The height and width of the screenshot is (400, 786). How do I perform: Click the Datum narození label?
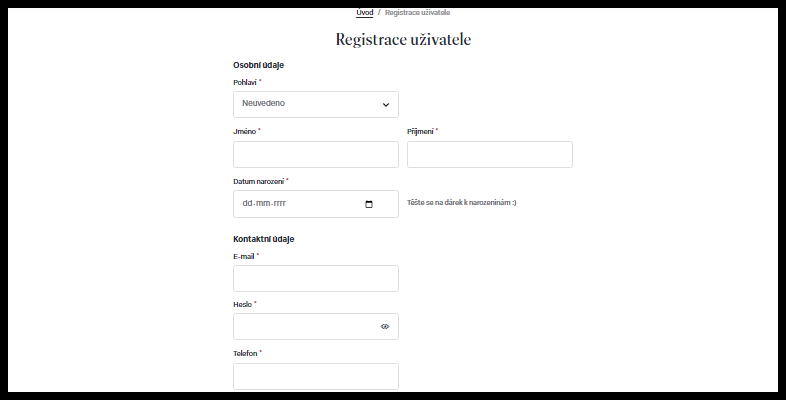tap(258, 181)
